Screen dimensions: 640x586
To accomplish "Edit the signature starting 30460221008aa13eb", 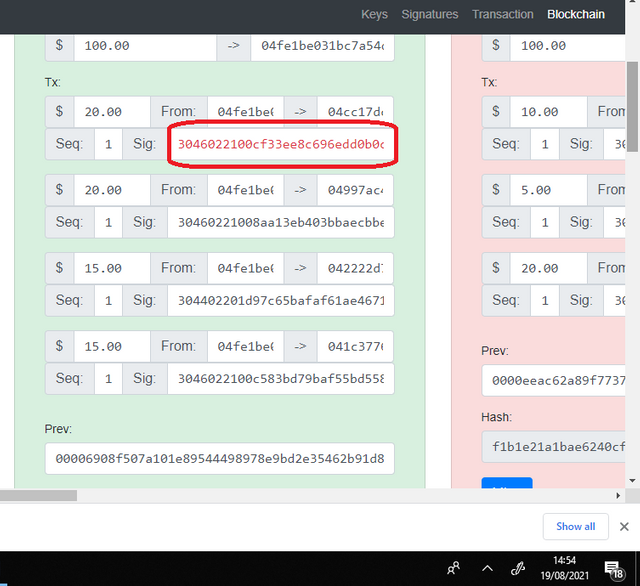I will click(281, 222).
